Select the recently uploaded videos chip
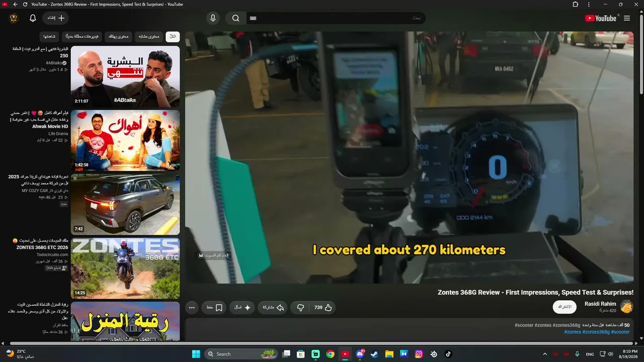 (x=83, y=36)
